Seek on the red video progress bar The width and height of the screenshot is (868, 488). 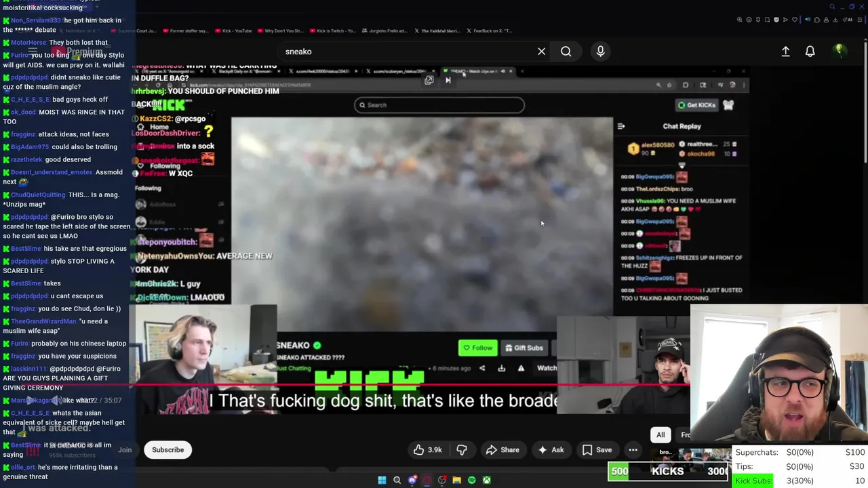point(414,384)
